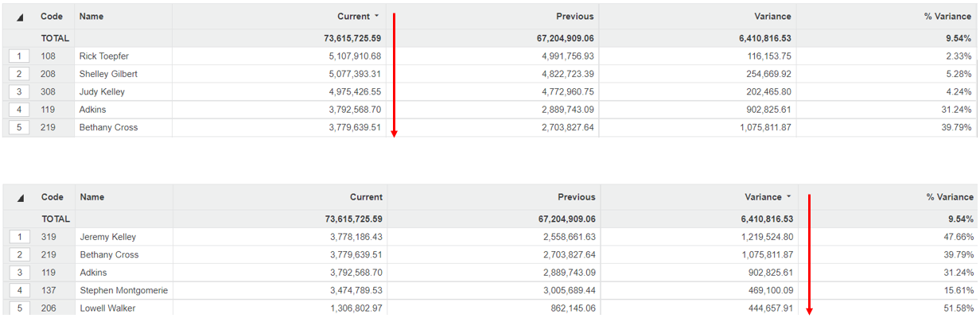980x318 pixels.
Task: Open the Rick Toepfer name entry
Action: click(103, 56)
